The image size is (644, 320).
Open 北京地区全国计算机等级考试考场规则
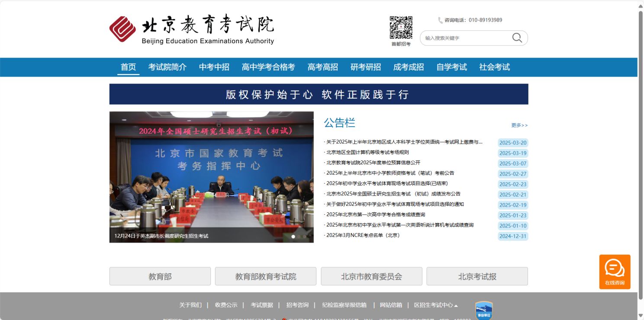point(367,152)
